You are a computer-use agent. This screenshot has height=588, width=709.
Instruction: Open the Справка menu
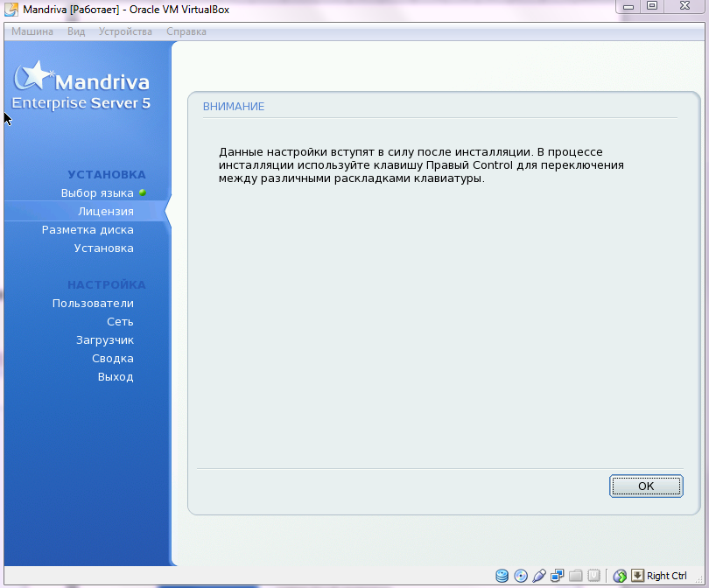coord(186,31)
